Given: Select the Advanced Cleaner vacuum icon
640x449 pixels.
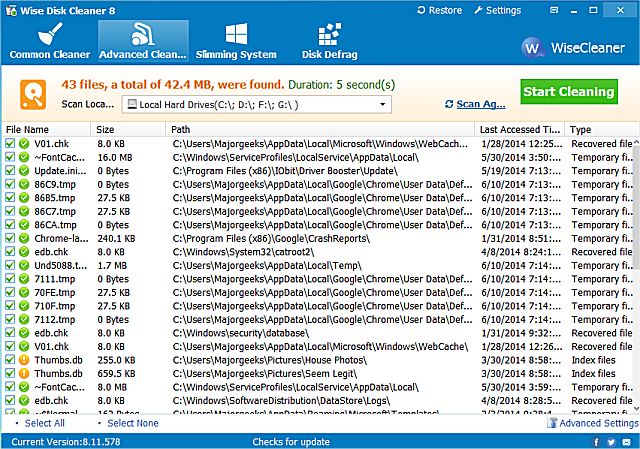Looking at the screenshot, I should [143, 33].
